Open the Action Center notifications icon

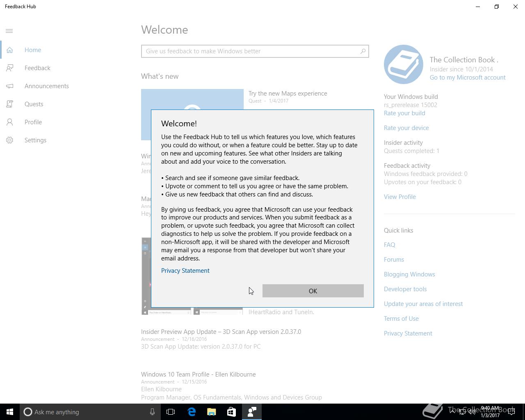(x=511, y=412)
